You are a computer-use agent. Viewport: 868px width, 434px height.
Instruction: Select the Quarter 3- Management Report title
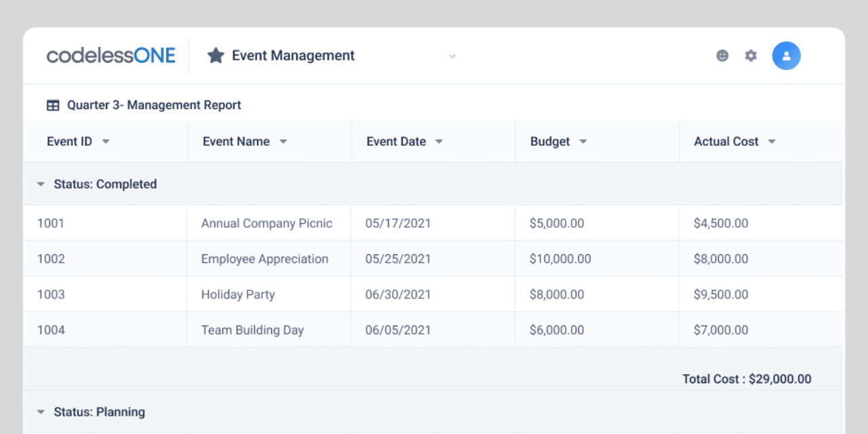(x=154, y=105)
